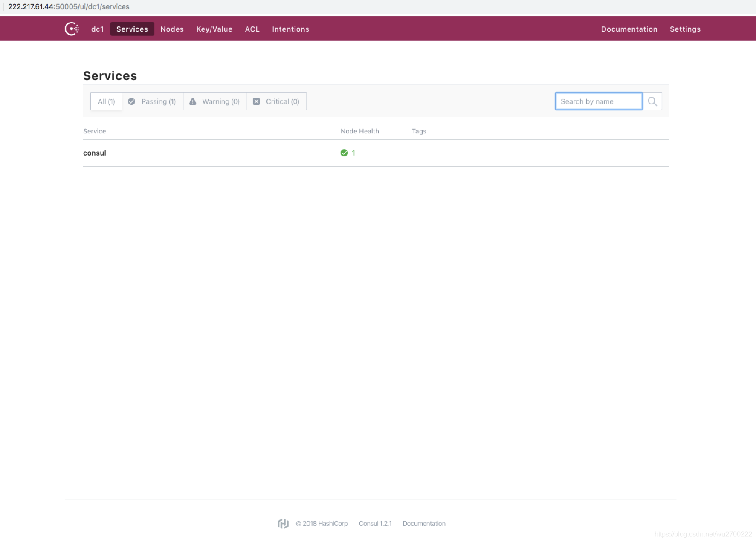The image size is (756, 542).
Task: Click the HashiCorp logo in the footer
Action: [x=283, y=523]
